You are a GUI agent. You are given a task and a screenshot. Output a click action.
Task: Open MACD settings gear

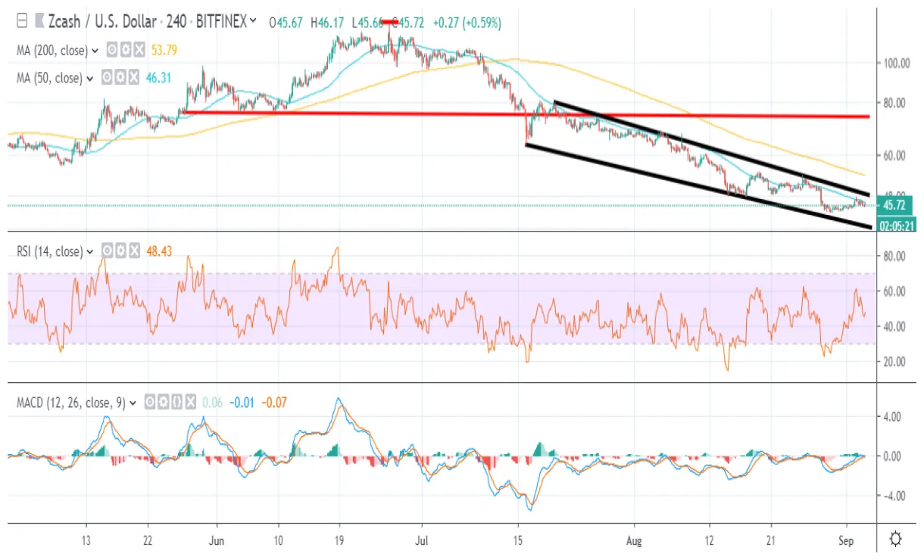point(163,403)
